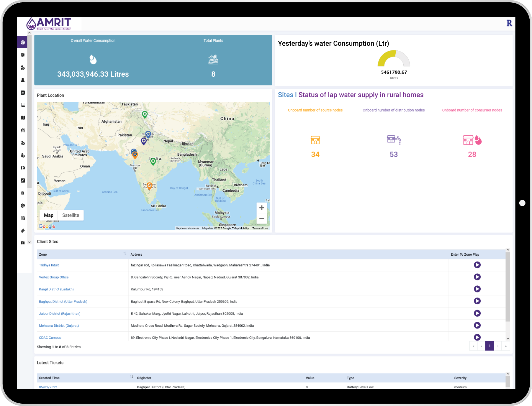Open the Tridhya Intuit zone link
Image resolution: width=532 pixels, height=406 pixels.
[x=49, y=265]
